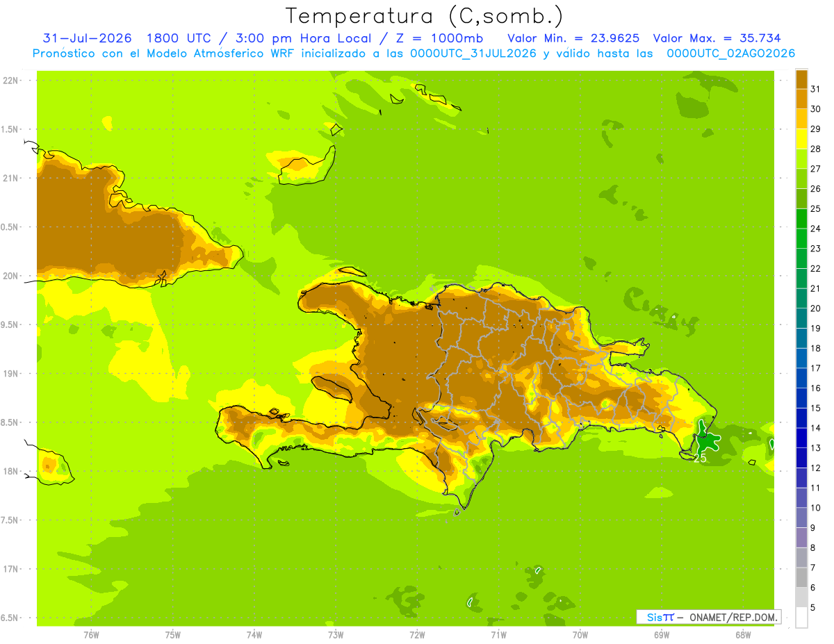Click the '73W' longitude label
This screenshot has width=834, height=644.
(x=336, y=635)
